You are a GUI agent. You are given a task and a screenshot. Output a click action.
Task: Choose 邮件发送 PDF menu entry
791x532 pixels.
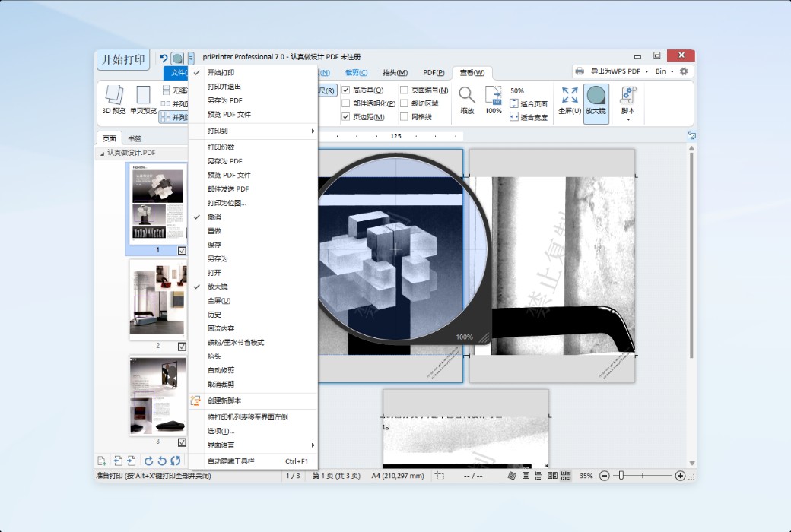click(x=253, y=189)
